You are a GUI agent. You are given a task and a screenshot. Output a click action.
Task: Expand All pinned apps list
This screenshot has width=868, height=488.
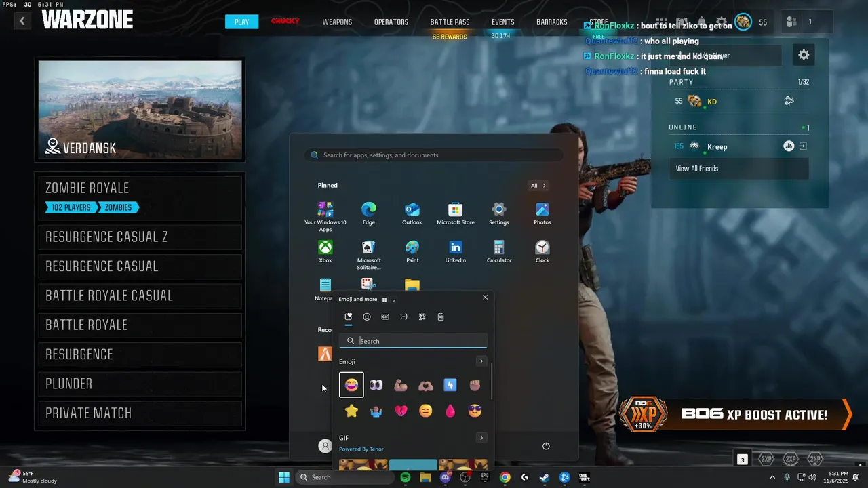coord(538,186)
